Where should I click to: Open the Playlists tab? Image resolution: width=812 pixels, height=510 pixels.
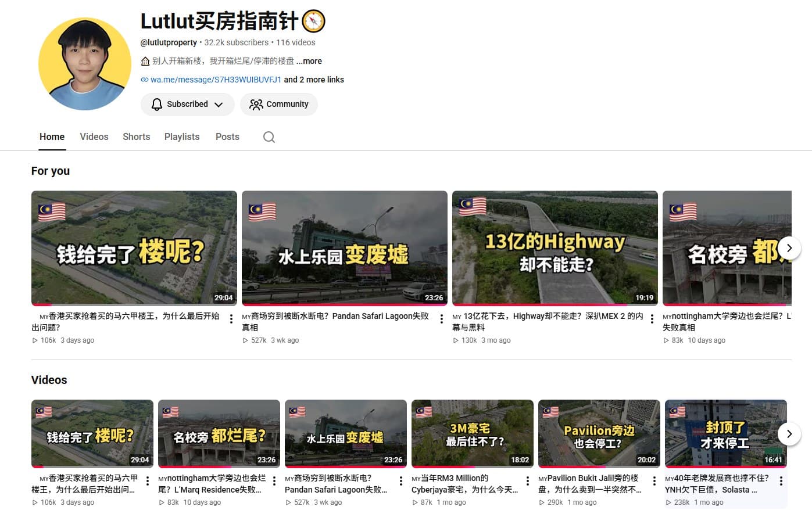click(x=182, y=137)
